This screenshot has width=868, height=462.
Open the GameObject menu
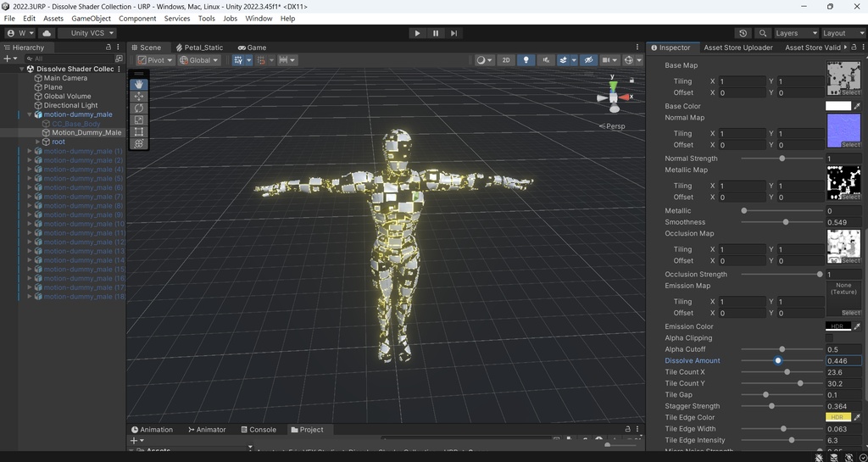click(x=92, y=19)
